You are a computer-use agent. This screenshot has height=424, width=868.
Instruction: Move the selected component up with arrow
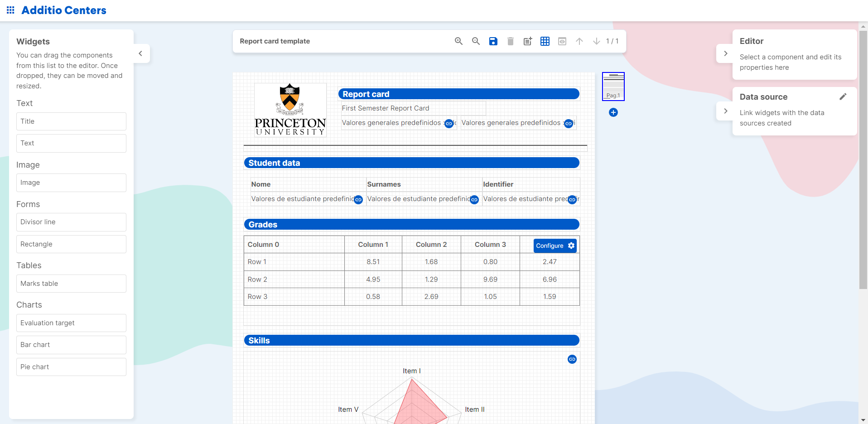(579, 41)
